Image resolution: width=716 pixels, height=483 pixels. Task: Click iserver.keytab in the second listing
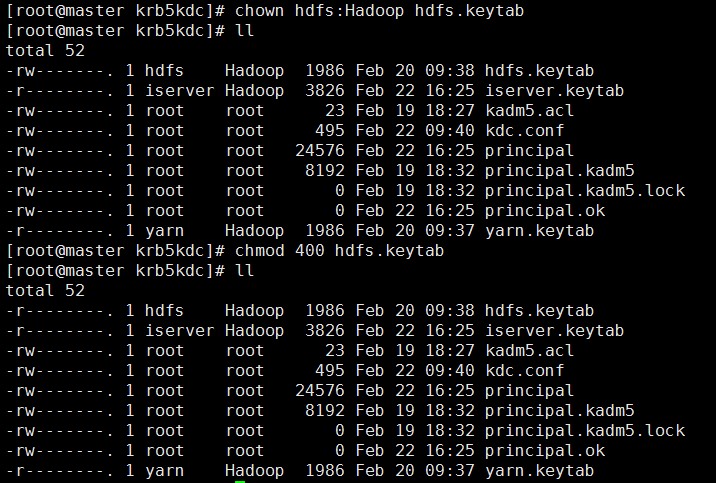[554, 331]
